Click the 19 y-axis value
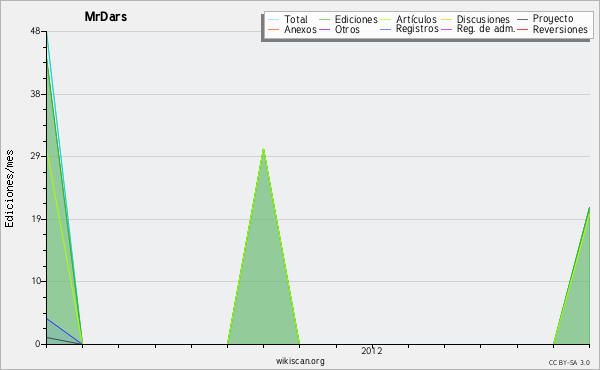 tap(35, 219)
